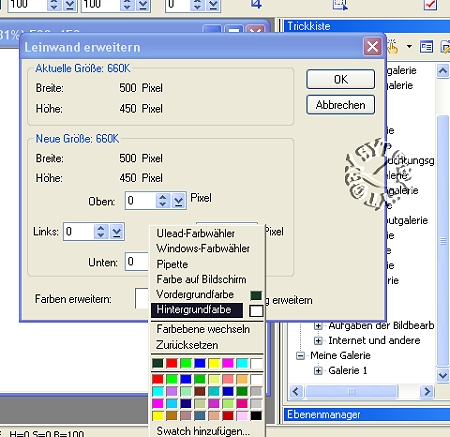Click the Links pixel input field
The height and width of the screenshot is (437, 450).
coord(79,232)
